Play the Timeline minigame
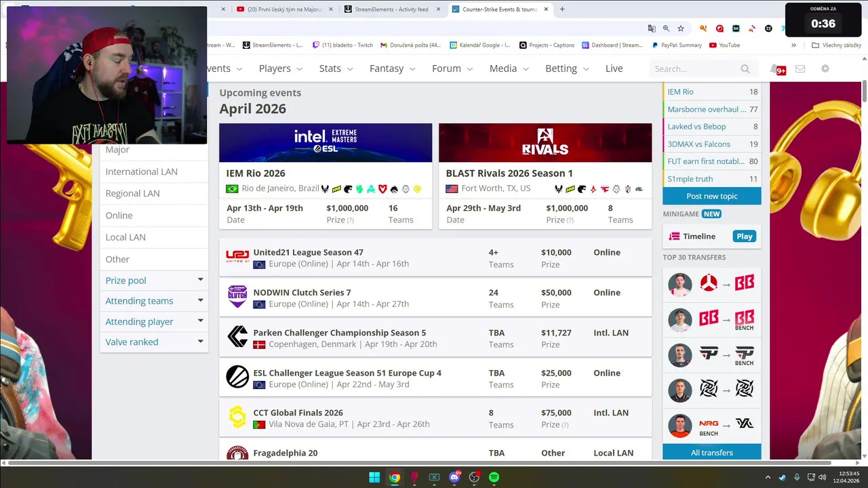Screen dimensions: 868x488 745,237
